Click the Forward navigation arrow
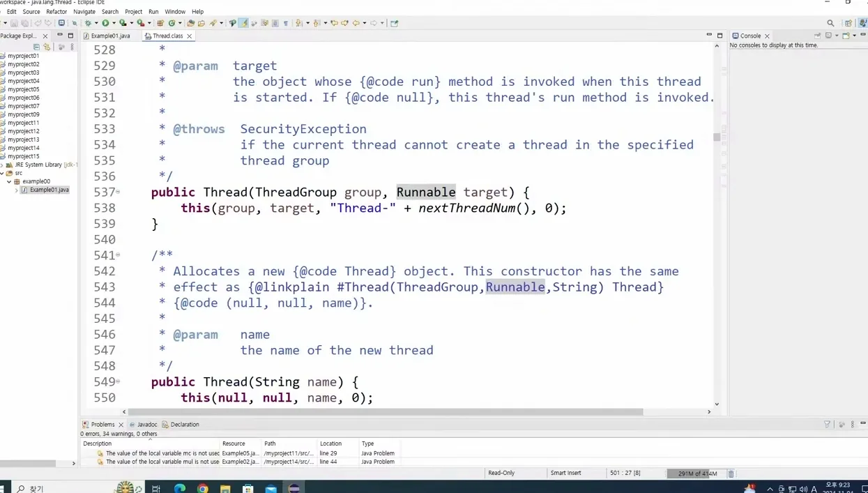 click(x=374, y=23)
